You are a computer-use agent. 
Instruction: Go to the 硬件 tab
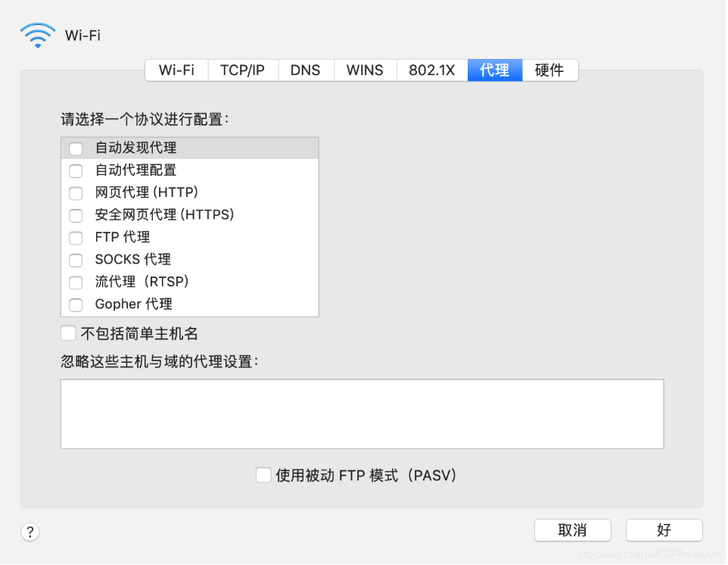tap(549, 70)
